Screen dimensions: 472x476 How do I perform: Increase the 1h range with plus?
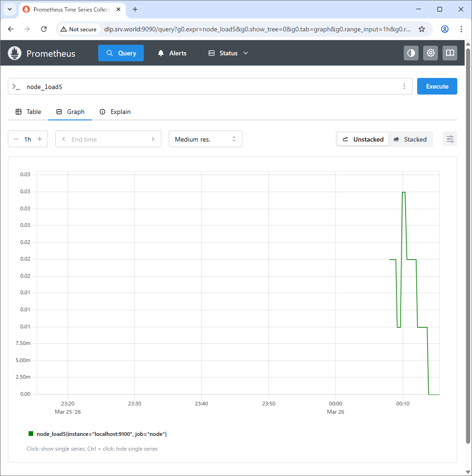(x=40, y=139)
